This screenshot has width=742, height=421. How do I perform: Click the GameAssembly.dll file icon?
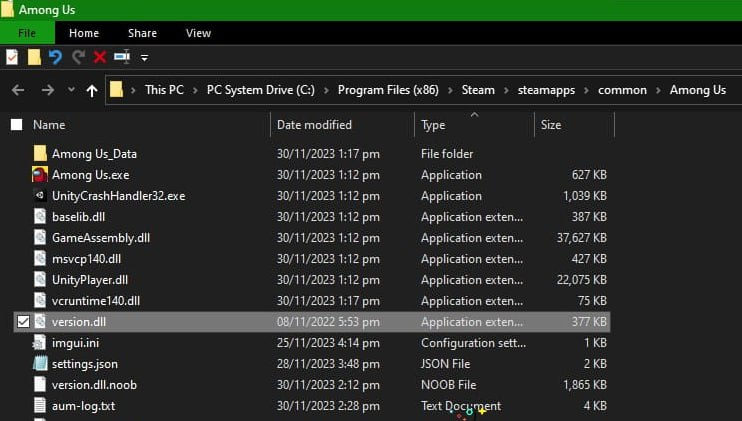coord(40,237)
